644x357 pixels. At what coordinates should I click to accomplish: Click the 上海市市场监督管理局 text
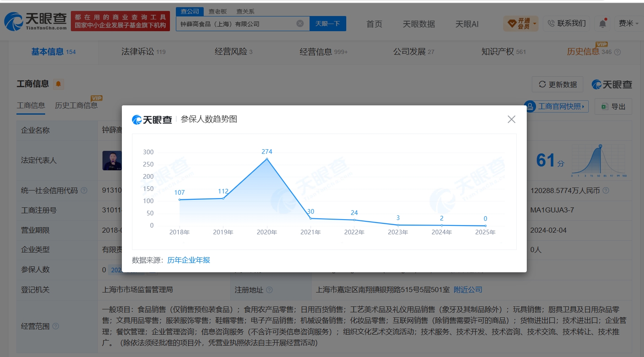pos(137,290)
